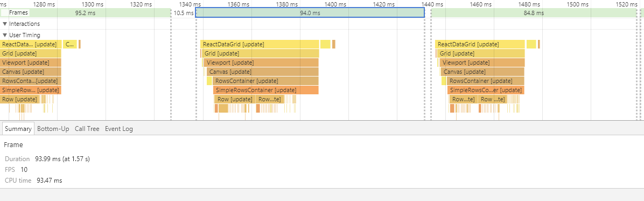Select the SimpleRowsContainer [update] bar
The height and width of the screenshot is (201, 644).
coord(266,90)
